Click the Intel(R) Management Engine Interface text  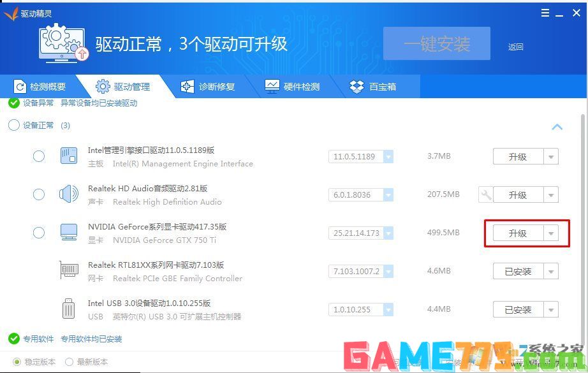[183, 164]
